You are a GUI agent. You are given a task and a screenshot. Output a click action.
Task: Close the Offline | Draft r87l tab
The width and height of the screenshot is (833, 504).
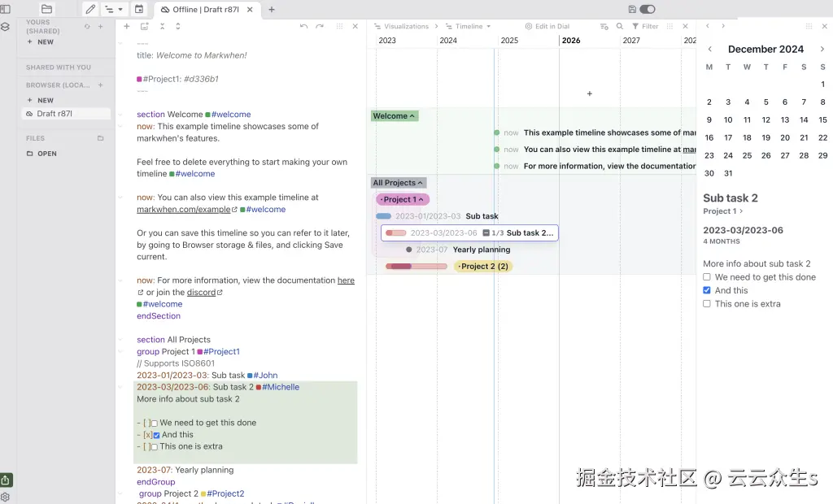(x=250, y=10)
